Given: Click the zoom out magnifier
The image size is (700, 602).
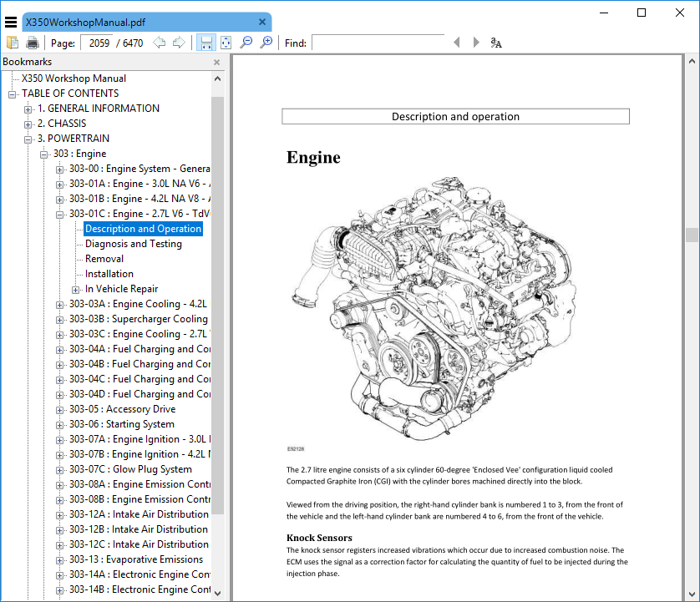Looking at the screenshot, I should [246, 43].
